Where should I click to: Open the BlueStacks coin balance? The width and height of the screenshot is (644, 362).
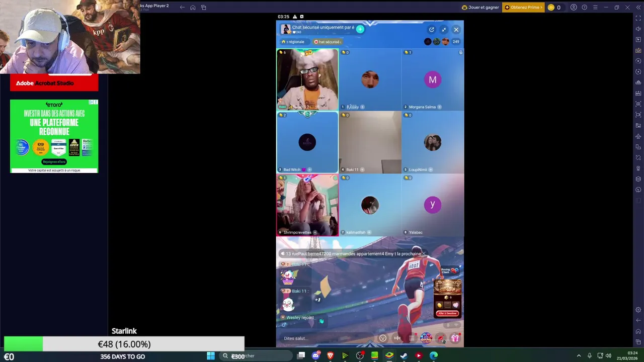pyautogui.click(x=554, y=7)
